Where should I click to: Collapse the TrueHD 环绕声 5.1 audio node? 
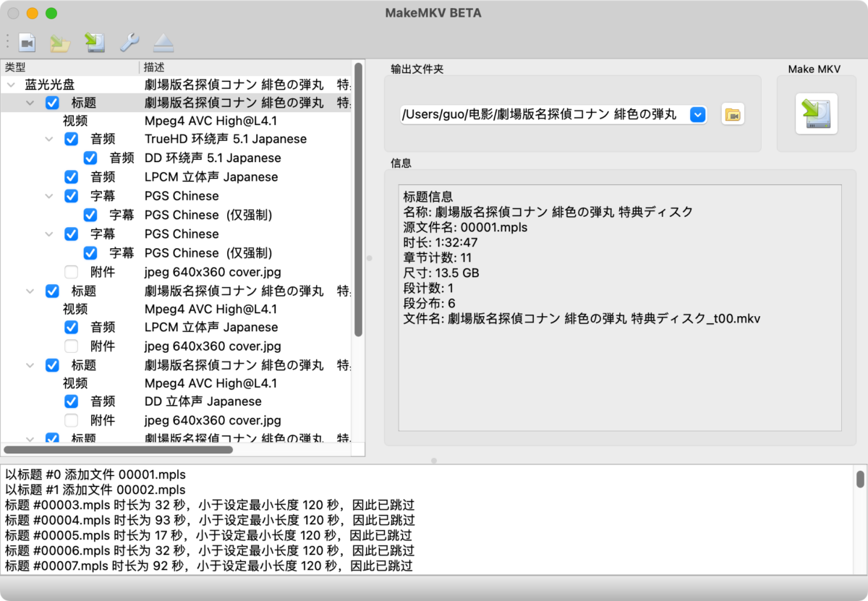pyautogui.click(x=49, y=139)
